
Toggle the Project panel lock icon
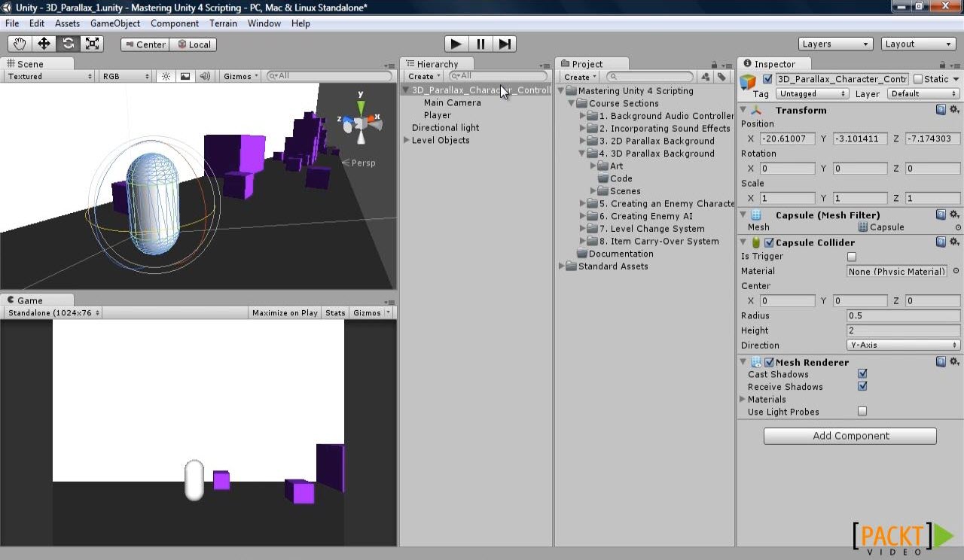click(x=714, y=65)
